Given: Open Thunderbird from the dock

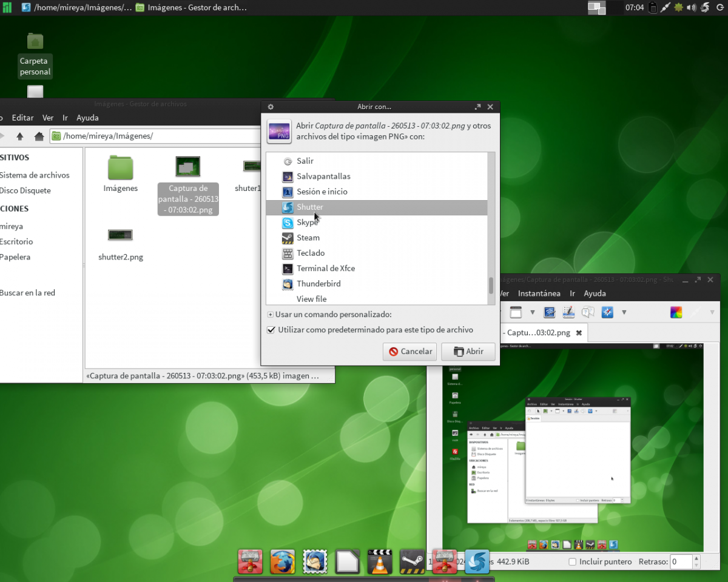Looking at the screenshot, I should tap(315, 561).
